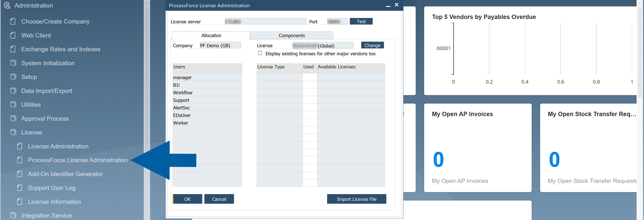Confirm the dialog with OK
This screenshot has height=220, width=644.
tap(188, 199)
